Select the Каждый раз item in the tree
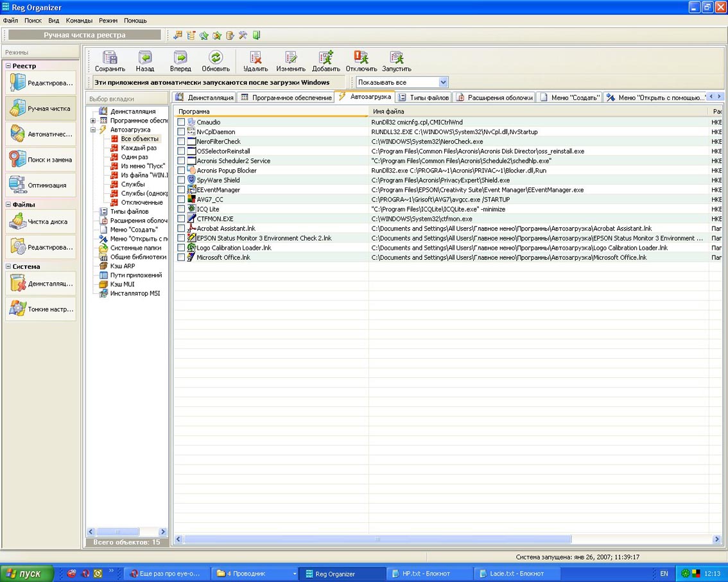Viewport: 728px width, 582px height. 139,148
